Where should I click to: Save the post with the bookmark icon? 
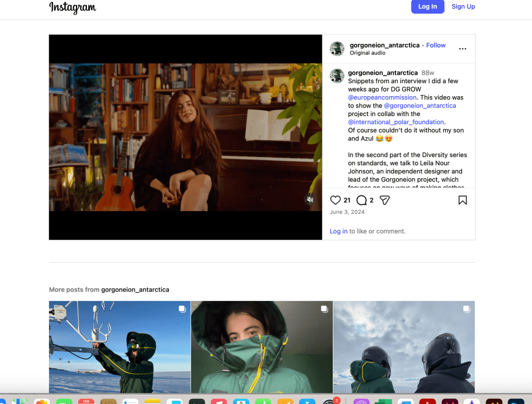click(x=462, y=200)
